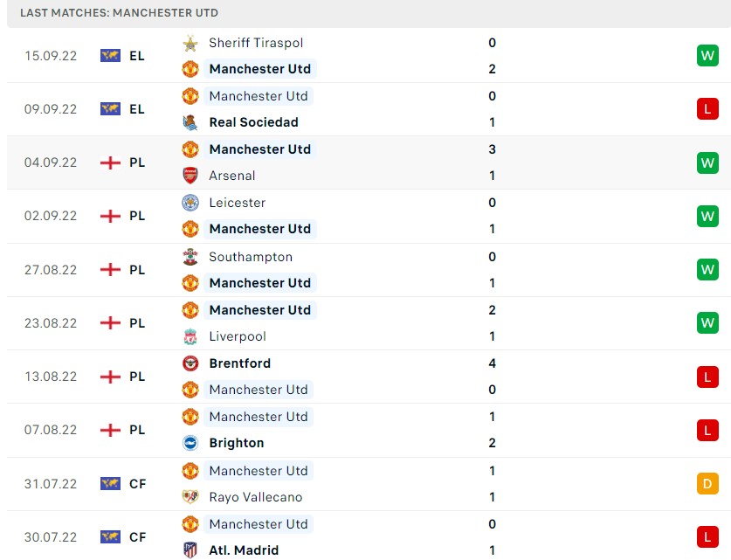
Task: Select the Brighton team name
Action: (x=237, y=443)
